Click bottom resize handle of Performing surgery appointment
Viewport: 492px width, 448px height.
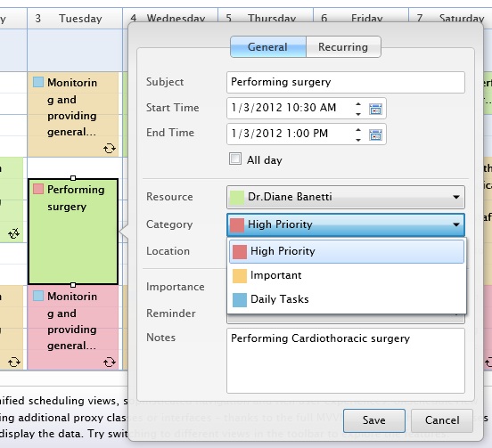[73, 285]
